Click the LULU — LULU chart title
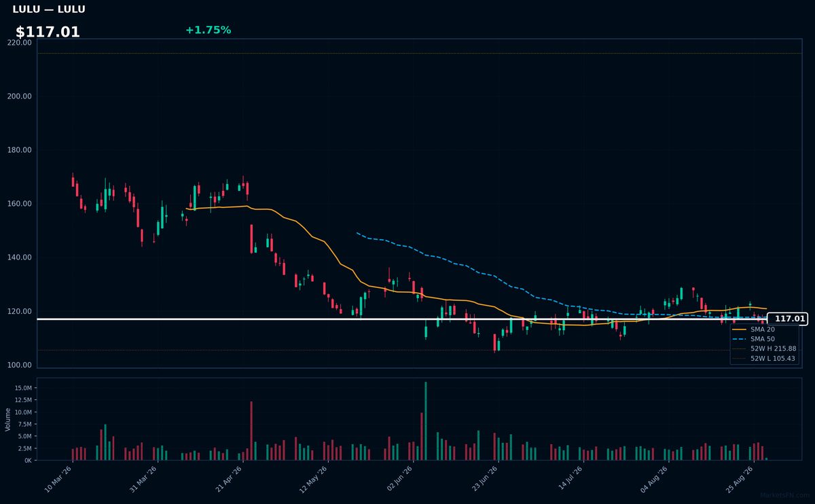The height and width of the screenshot is (504, 815). pos(49,10)
